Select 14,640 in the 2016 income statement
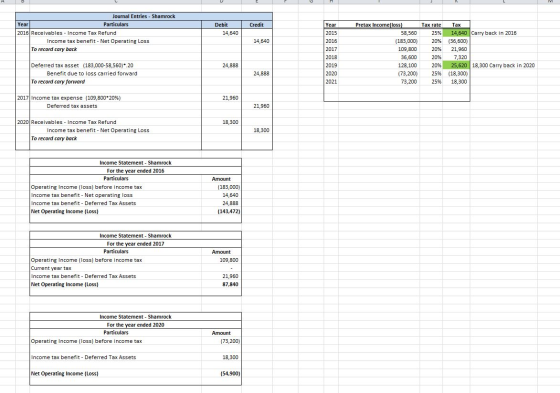The image size is (560, 393). click(x=230, y=195)
